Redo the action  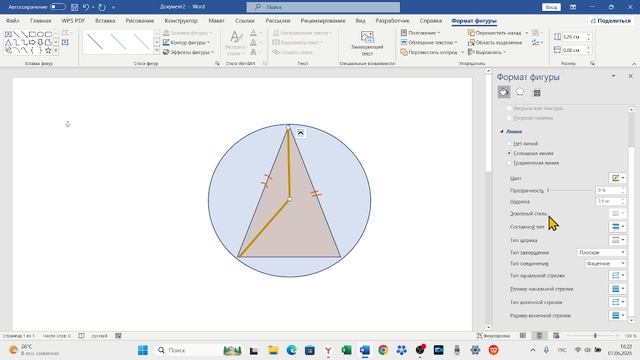(x=102, y=7)
